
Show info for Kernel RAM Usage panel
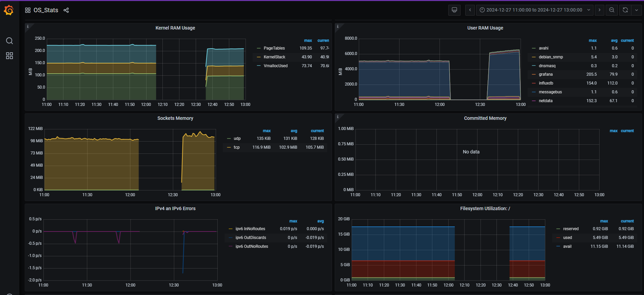click(28, 26)
